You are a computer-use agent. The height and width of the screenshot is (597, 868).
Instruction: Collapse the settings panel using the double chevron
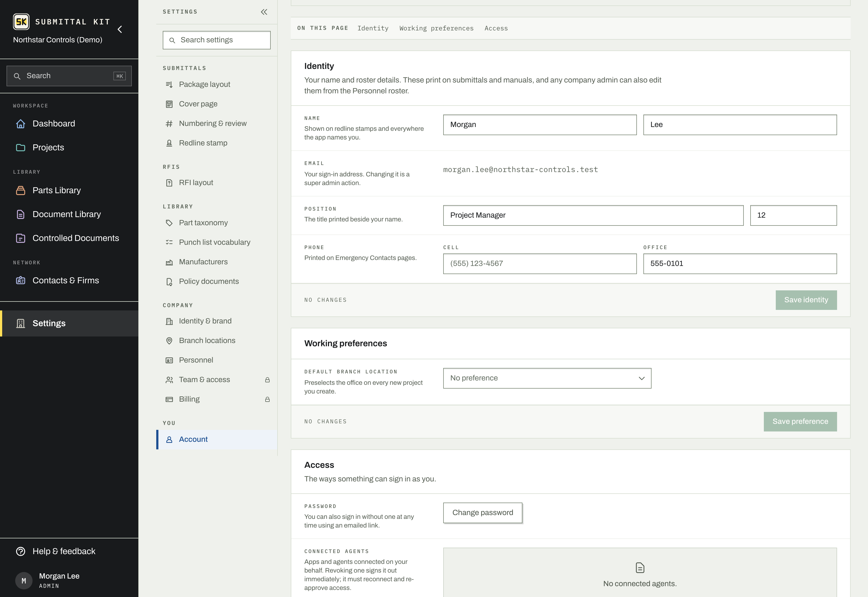[264, 12]
